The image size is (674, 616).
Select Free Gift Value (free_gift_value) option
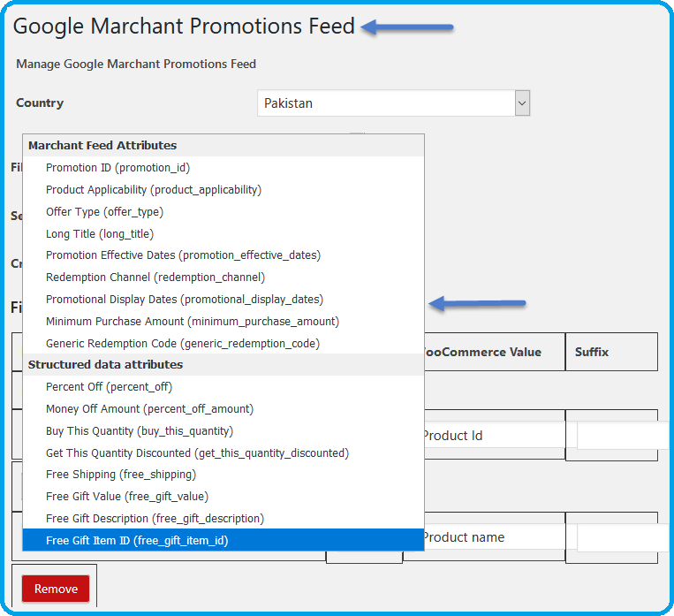[x=223, y=497]
